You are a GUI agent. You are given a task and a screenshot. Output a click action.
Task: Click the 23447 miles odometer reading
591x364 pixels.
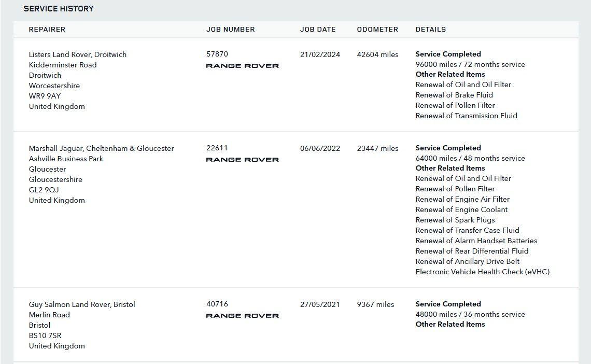click(x=377, y=148)
